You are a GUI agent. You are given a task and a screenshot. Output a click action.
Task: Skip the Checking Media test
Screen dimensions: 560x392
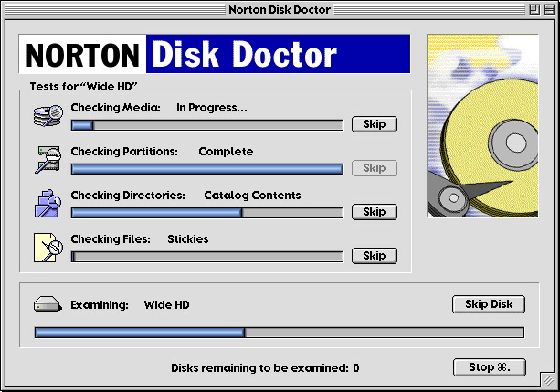coord(375,124)
